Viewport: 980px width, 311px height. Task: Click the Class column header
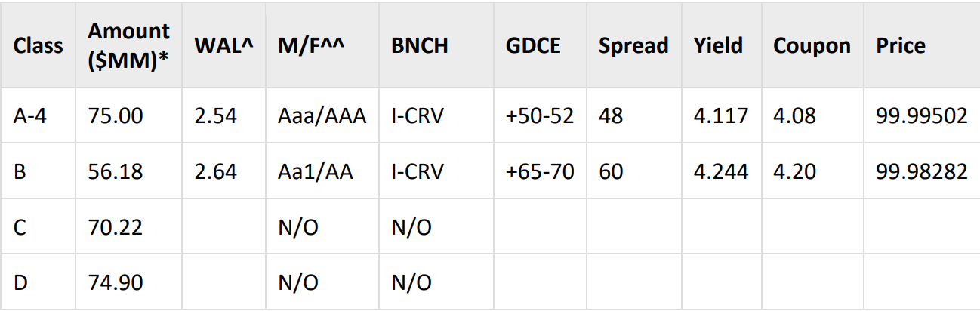click(x=38, y=45)
